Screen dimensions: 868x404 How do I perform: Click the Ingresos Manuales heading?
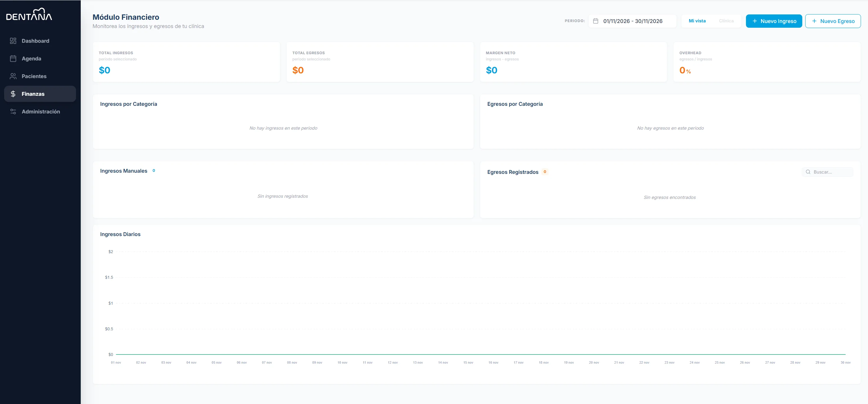pos(123,171)
